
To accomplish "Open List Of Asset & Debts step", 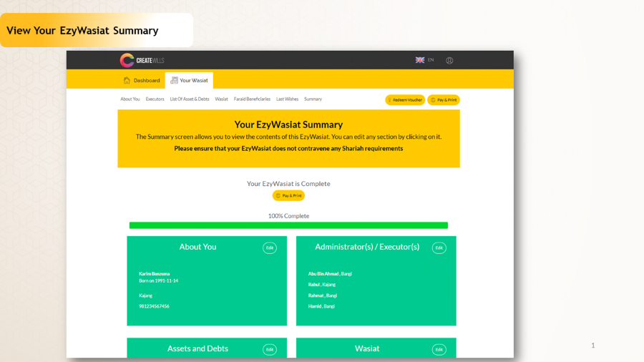I will coord(190,99).
